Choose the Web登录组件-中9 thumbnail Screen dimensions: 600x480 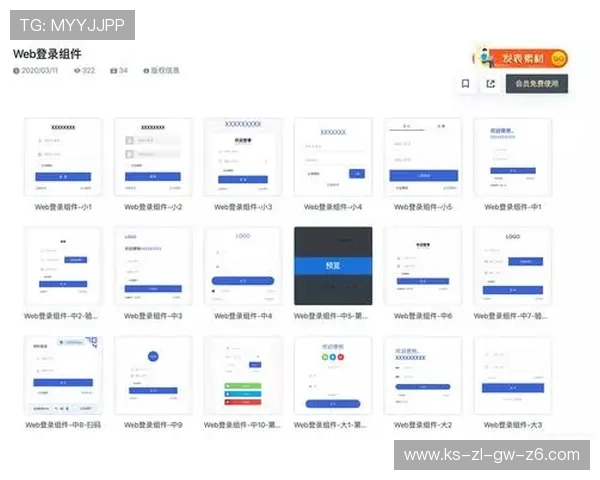[x=153, y=376]
